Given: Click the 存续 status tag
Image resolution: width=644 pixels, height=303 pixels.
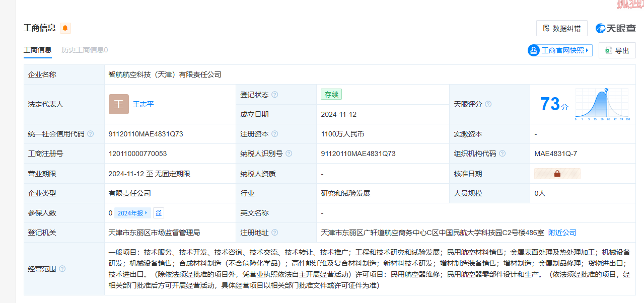Looking at the screenshot, I should pos(331,94).
